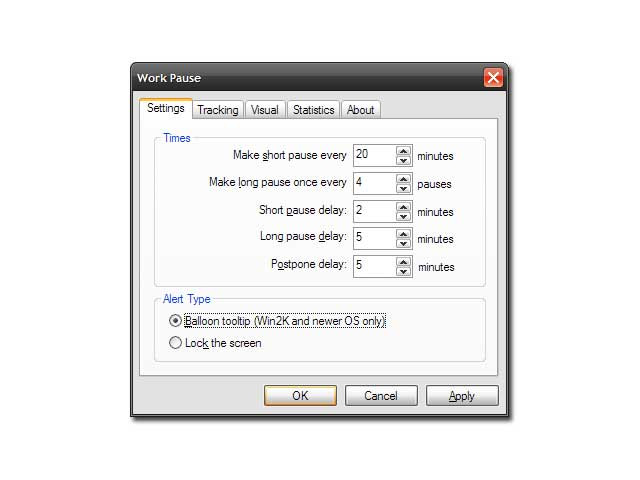Decrease Postpone delay with down arrow
The width and height of the screenshot is (640, 480).
point(403,271)
